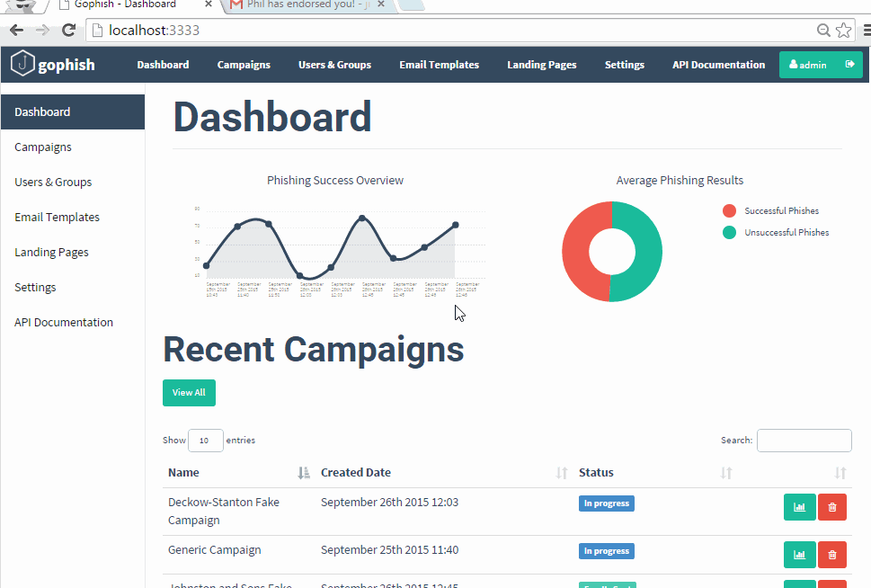Open Campaigns in the top navigation bar
The image size is (871, 588).
(244, 65)
